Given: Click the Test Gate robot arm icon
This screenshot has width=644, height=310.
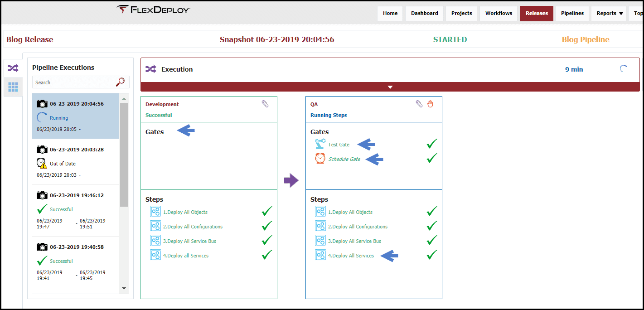Looking at the screenshot, I should click(x=320, y=144).
